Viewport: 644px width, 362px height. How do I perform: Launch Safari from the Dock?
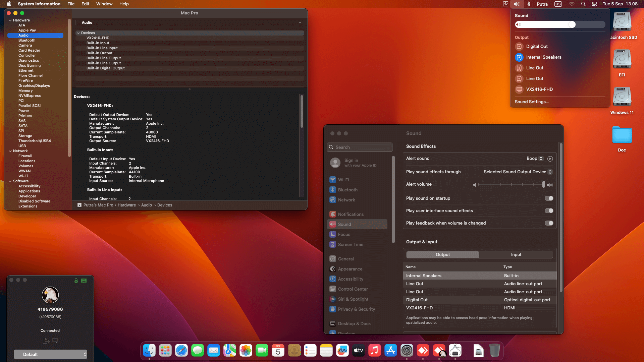181,351
